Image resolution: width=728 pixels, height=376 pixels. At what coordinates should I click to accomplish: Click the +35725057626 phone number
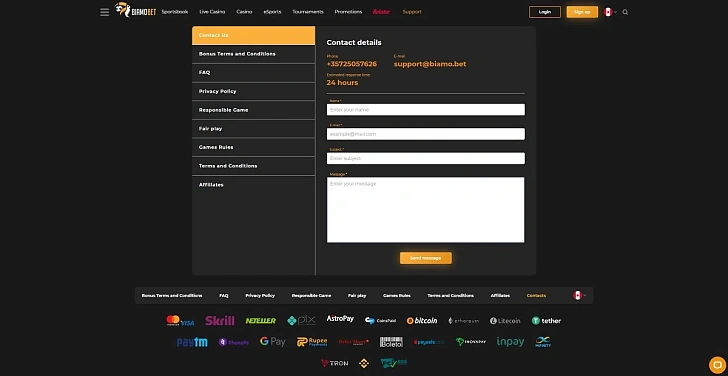(351, 64)
